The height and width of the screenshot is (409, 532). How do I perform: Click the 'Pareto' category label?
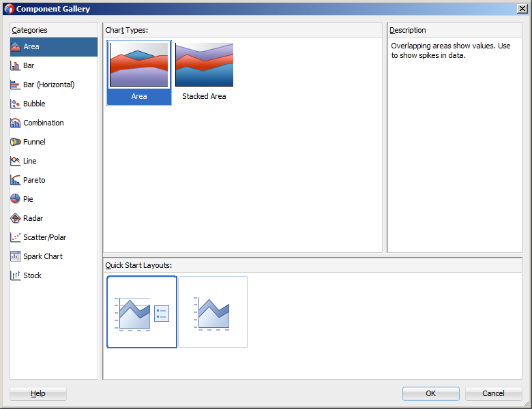[34, 180]
